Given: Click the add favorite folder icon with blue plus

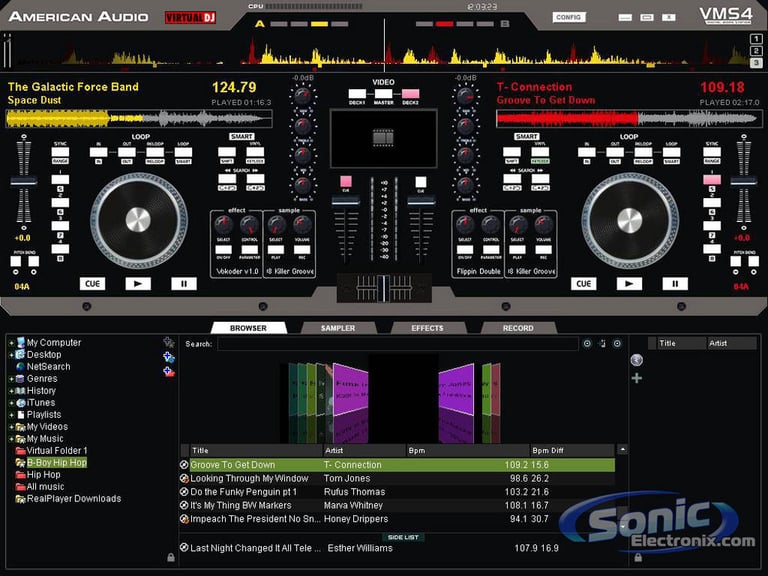Looking at the screenshot, I should click(168, 357).
